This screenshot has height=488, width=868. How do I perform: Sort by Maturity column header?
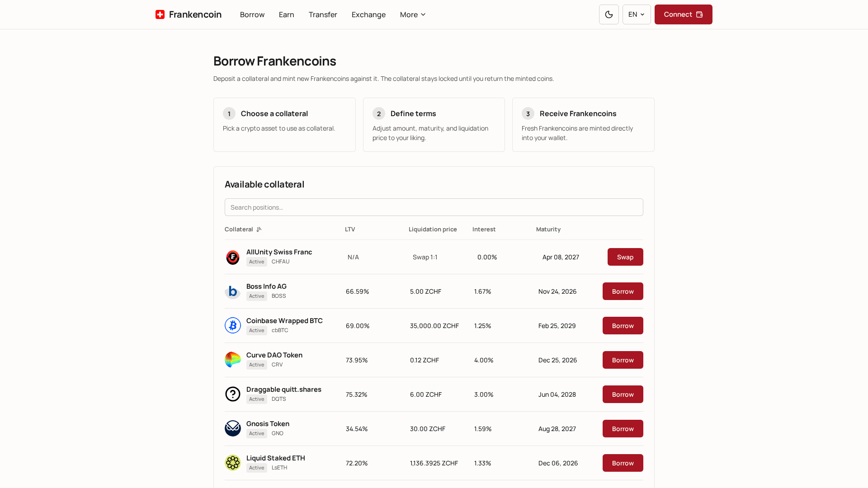(548, 230)
